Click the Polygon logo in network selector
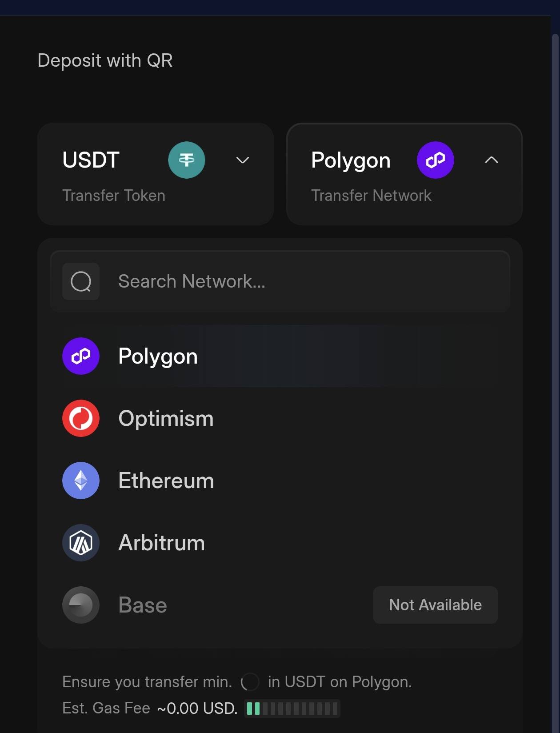This screenshot has height=733, width=560. [x=436, y=160]
